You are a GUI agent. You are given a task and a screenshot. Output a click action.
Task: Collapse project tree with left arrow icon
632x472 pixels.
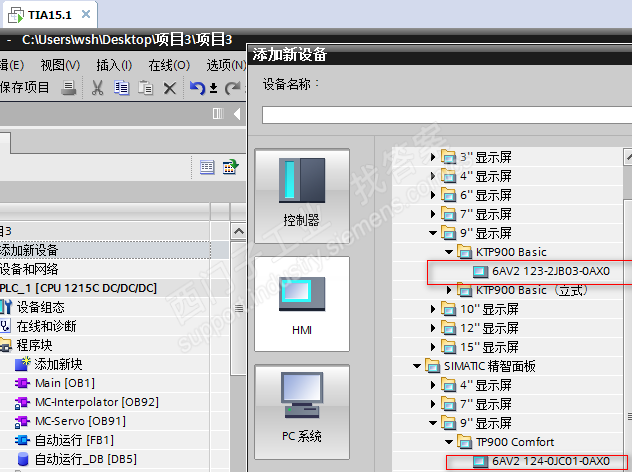click(237, 114)
